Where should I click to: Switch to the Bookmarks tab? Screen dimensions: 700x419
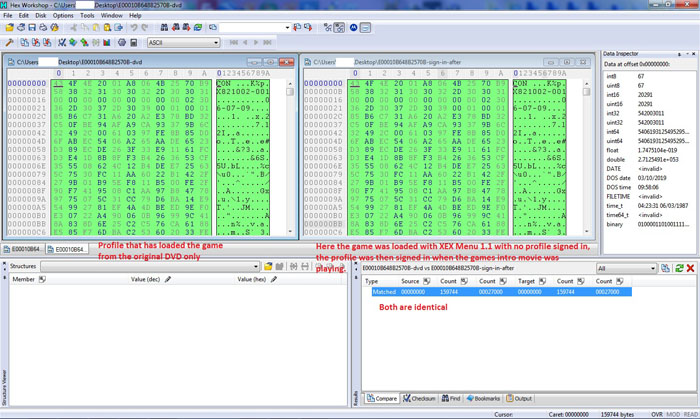coord(486,399)
